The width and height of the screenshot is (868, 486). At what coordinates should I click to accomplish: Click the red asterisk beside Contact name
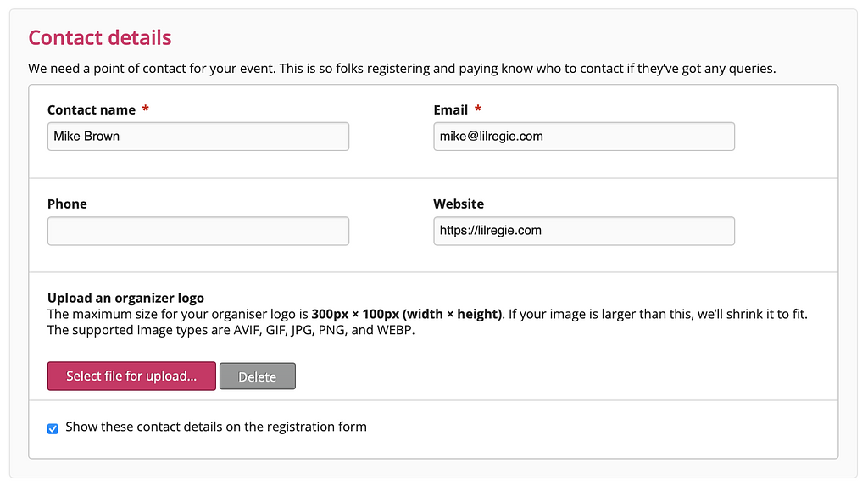[146, 109]
